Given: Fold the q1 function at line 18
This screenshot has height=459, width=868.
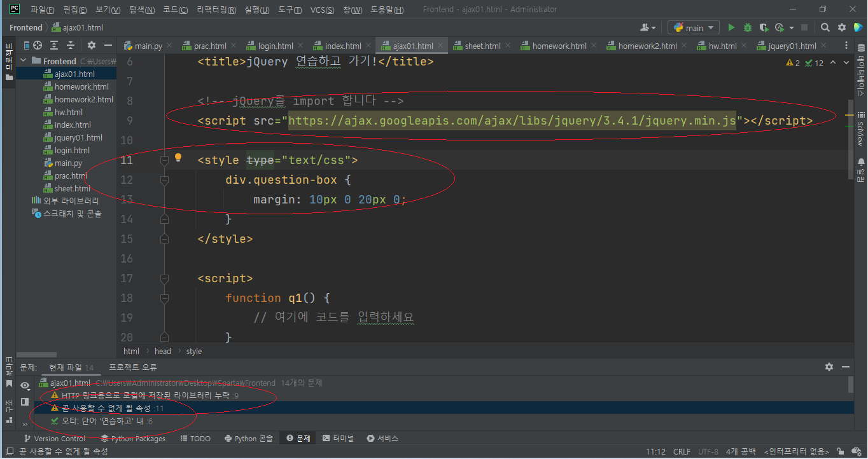Looking at the screenshot, I should coord(164,298).
